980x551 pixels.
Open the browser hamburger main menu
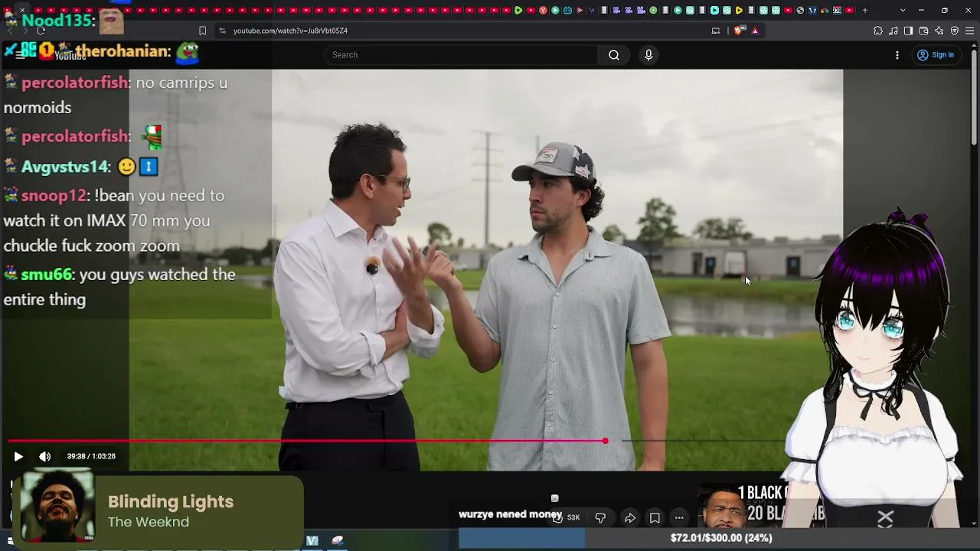click(x=970, y=31)
